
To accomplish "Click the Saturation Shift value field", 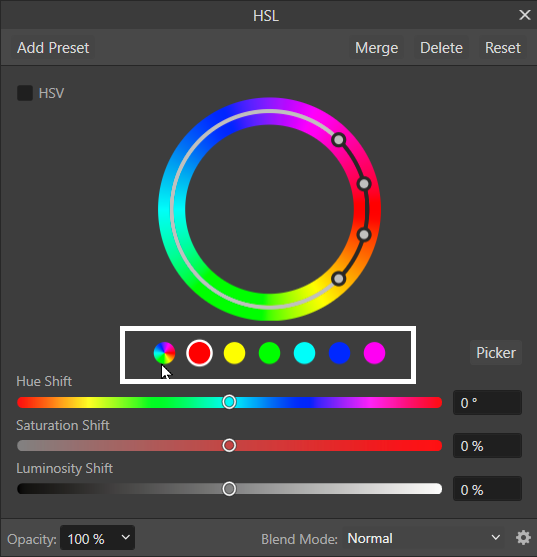I will (487, 446).
